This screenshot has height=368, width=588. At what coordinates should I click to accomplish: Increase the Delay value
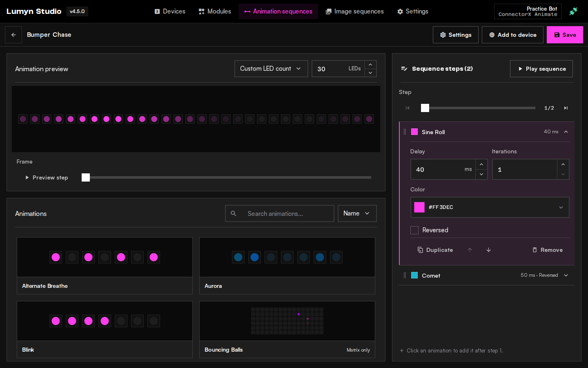[x=481, y=164]
